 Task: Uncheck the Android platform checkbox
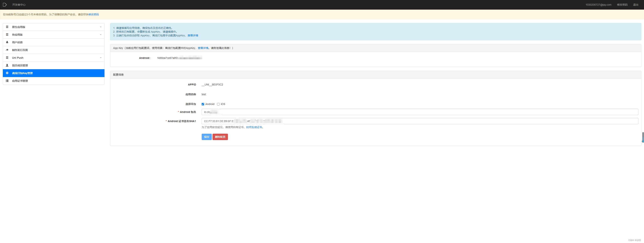(203, 104)
